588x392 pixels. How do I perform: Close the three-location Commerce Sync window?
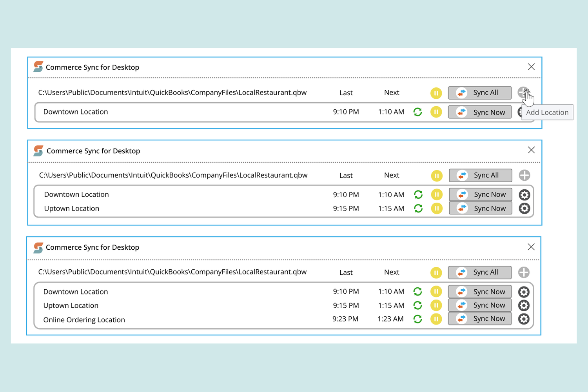pyautogui.click(x=531, y=247)
